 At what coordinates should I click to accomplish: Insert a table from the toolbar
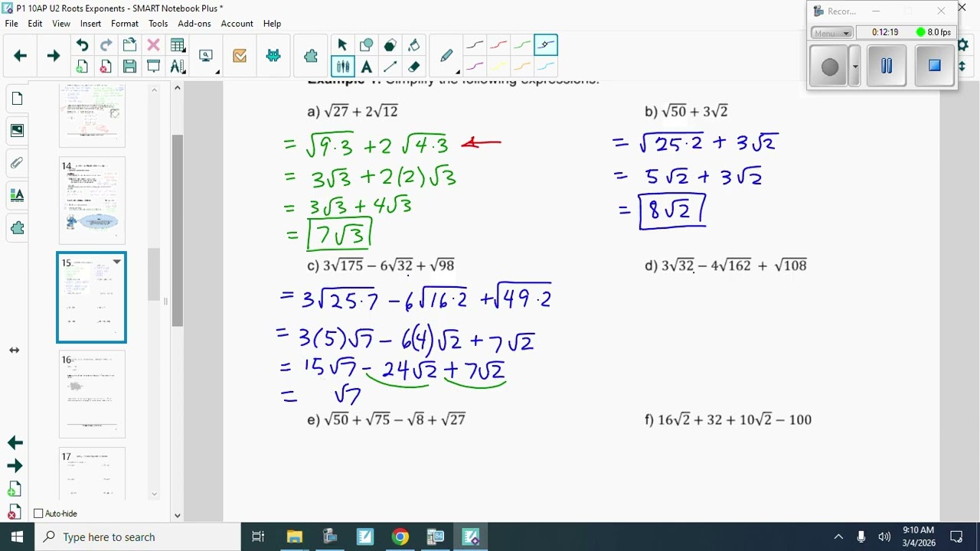point(177,45)
